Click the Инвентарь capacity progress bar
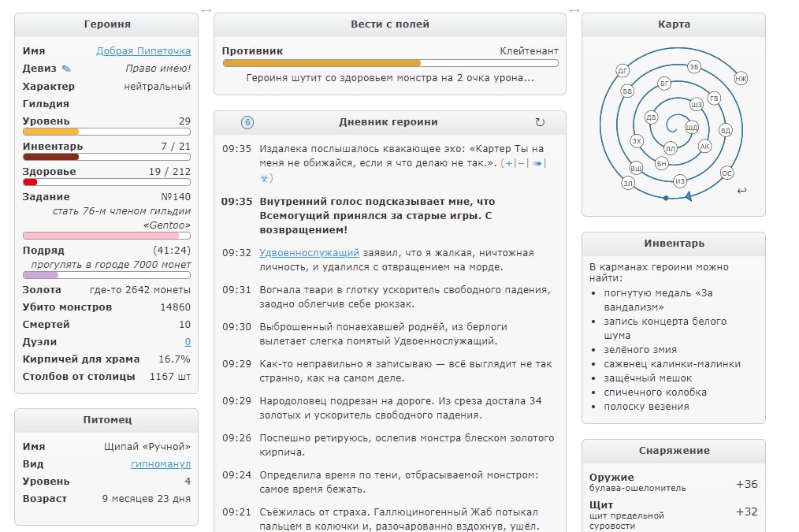Screen dimensions: 799x532 pos(106,157)
